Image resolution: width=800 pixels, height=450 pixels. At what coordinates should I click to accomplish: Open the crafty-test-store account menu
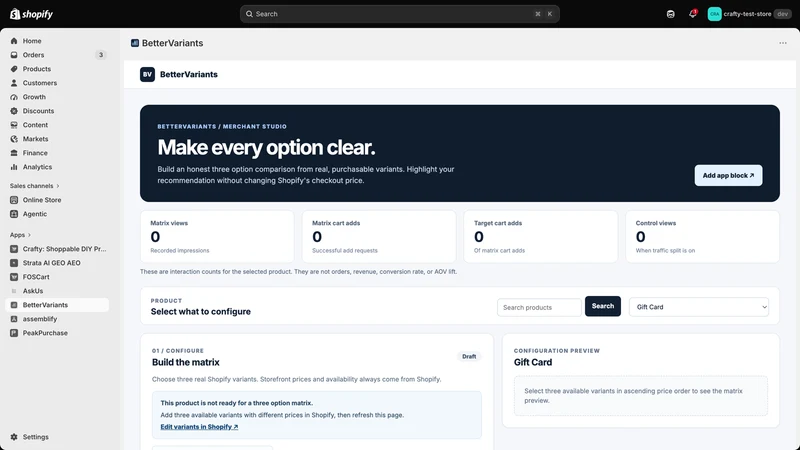748,14
